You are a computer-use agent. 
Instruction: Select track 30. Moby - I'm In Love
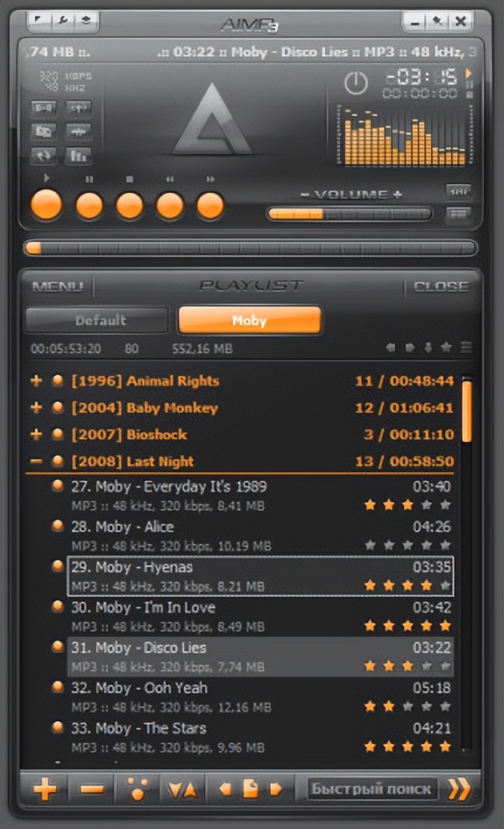pyautogui.click(x=260, y=616)
